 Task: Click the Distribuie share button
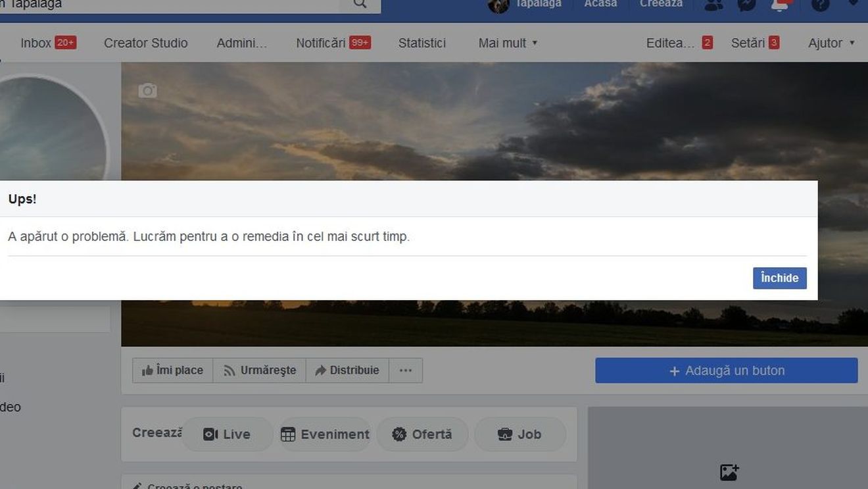[x=347, y=371]
